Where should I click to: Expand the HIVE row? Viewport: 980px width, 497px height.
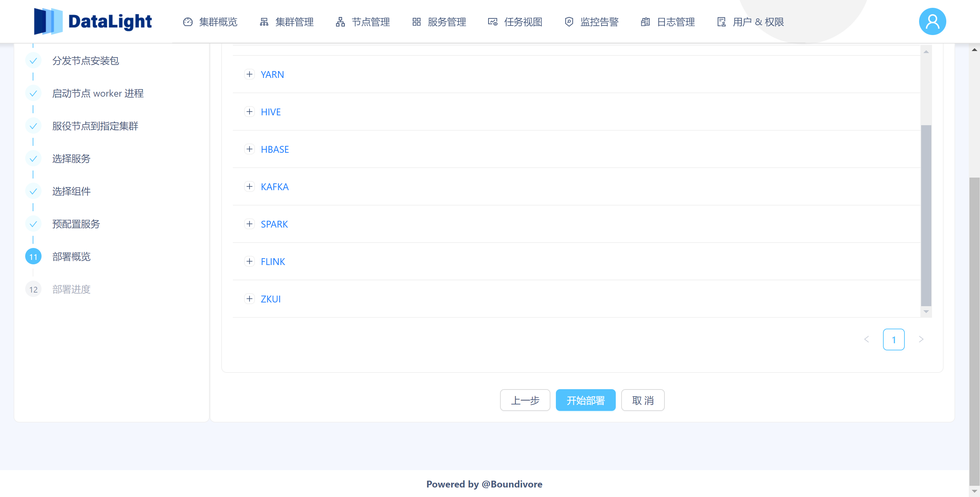tap(249, 112)
